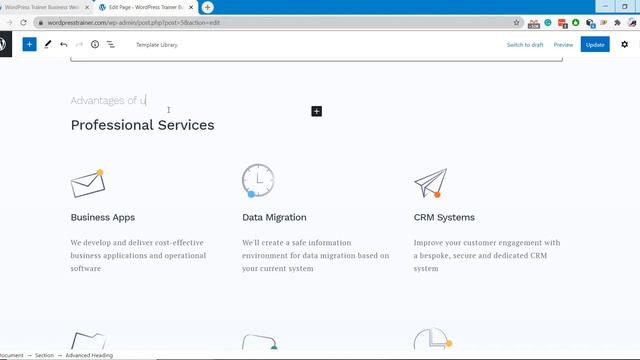
Task: Open the settings gear panel
Action: [x=624, y=44]
